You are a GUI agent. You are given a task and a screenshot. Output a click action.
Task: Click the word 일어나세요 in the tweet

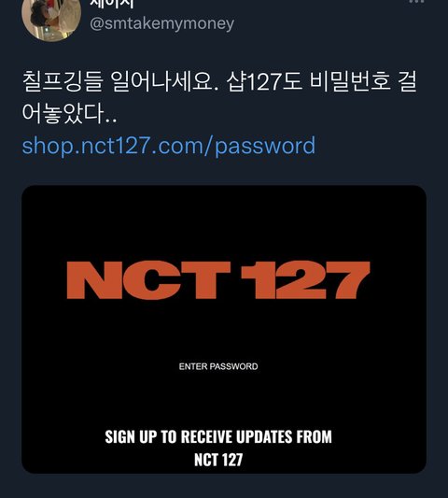(164, 81)
